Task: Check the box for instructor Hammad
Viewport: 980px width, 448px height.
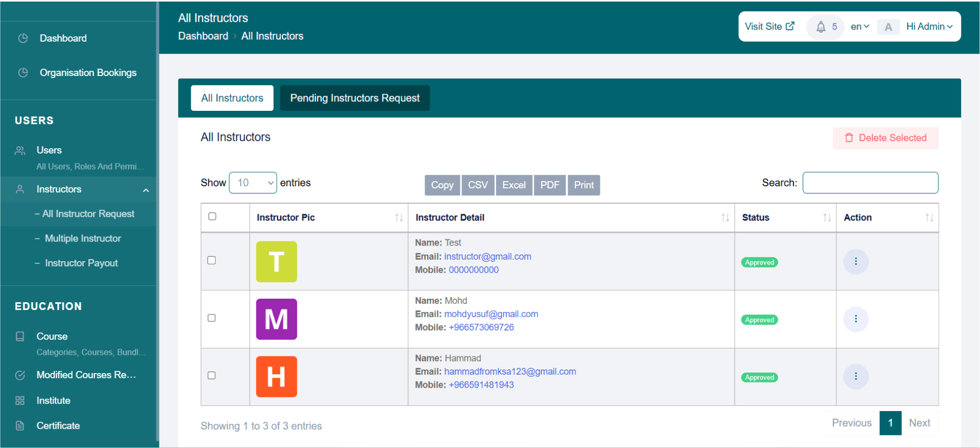Action: point(212,375)
